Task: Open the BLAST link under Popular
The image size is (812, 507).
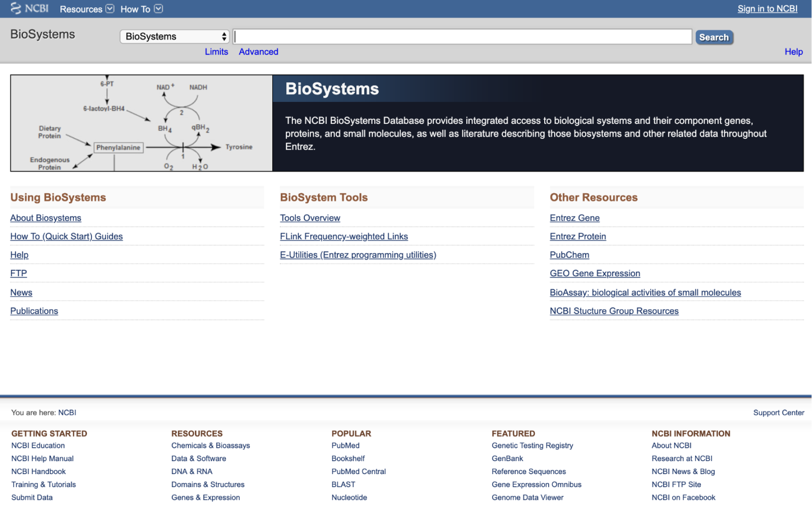Action: click(x=343, y=484)
